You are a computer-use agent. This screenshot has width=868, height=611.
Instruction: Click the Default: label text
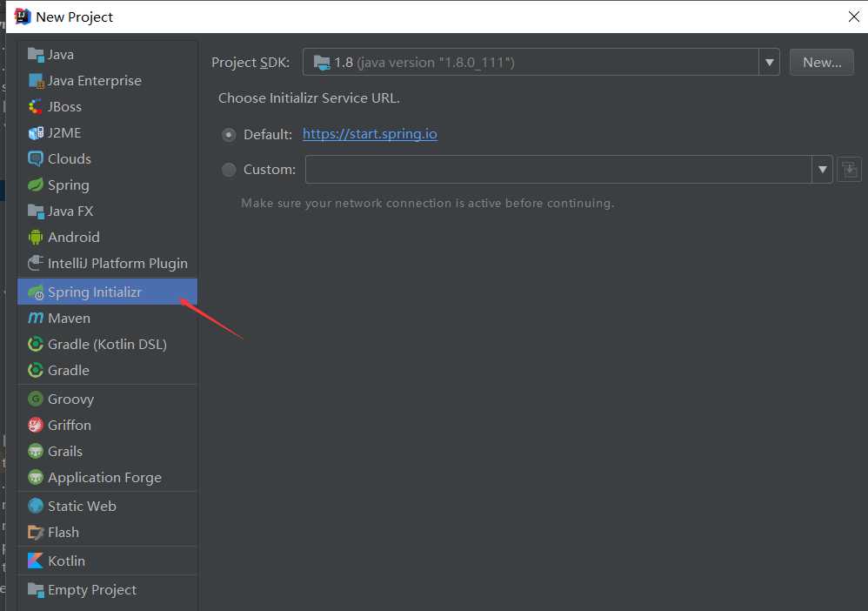point(268,135)
